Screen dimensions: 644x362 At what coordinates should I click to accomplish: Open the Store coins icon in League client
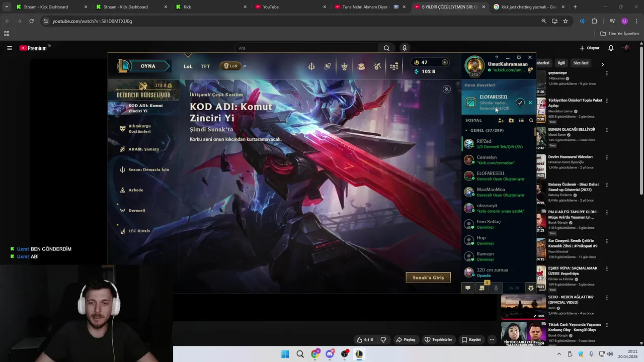(394, 66)
